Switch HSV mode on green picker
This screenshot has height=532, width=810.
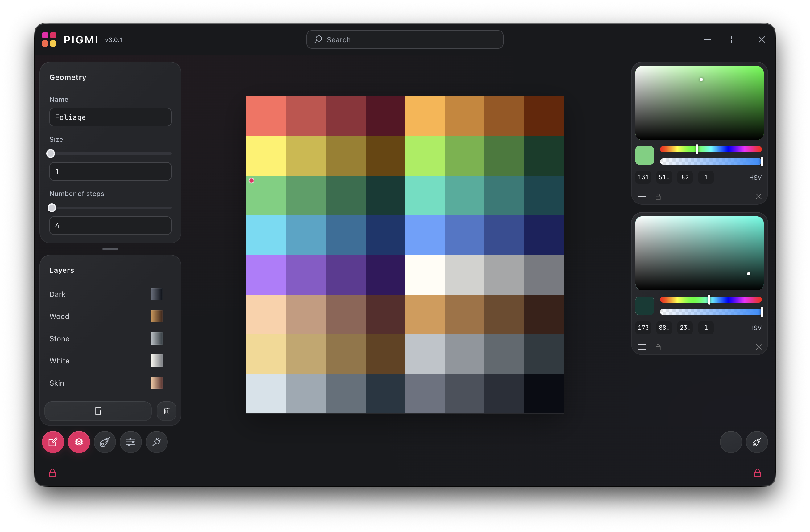point(755,177)
